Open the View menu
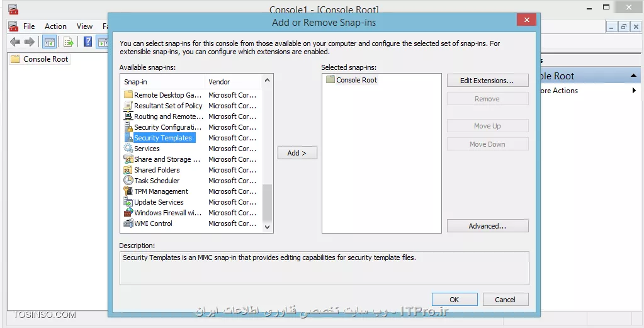Image resolution: width=644 pixels, height=328 pixels. click(84, 26)
